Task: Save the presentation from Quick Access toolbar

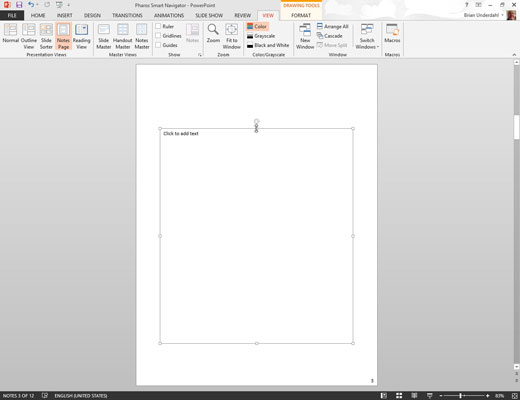Action: [19, 5]
